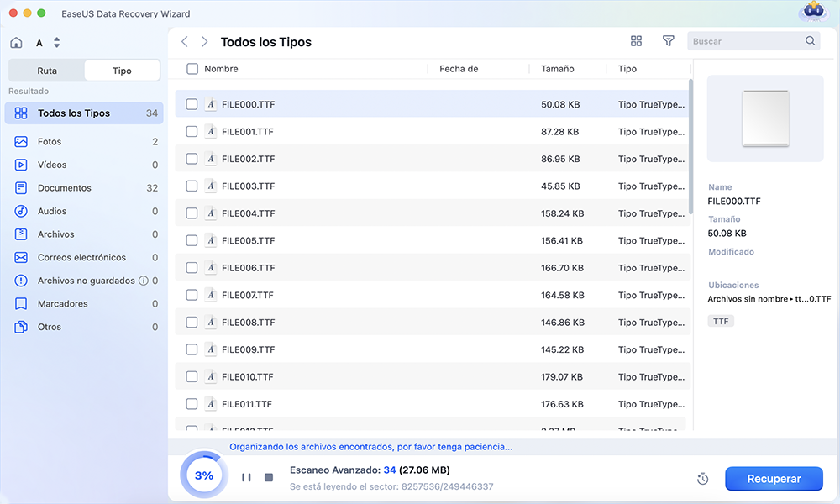This screenshot has width=840, height=504.
Task: Click the 3% circular progress indicator
Action: pyautogui.click(x=204, y=475)
